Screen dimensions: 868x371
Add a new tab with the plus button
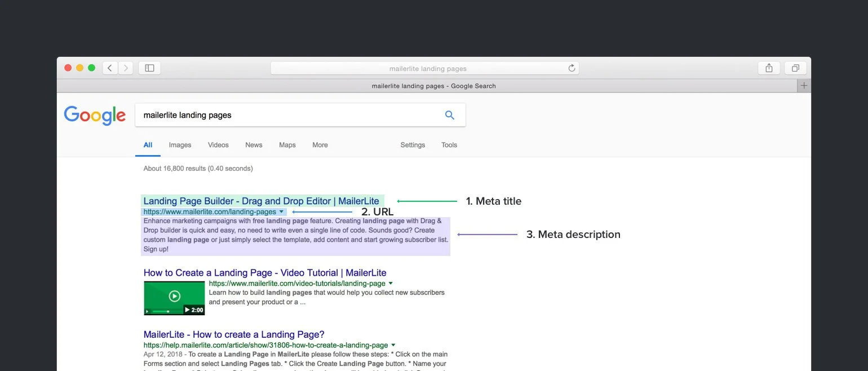pyautogui.click(x=804, y=86)
